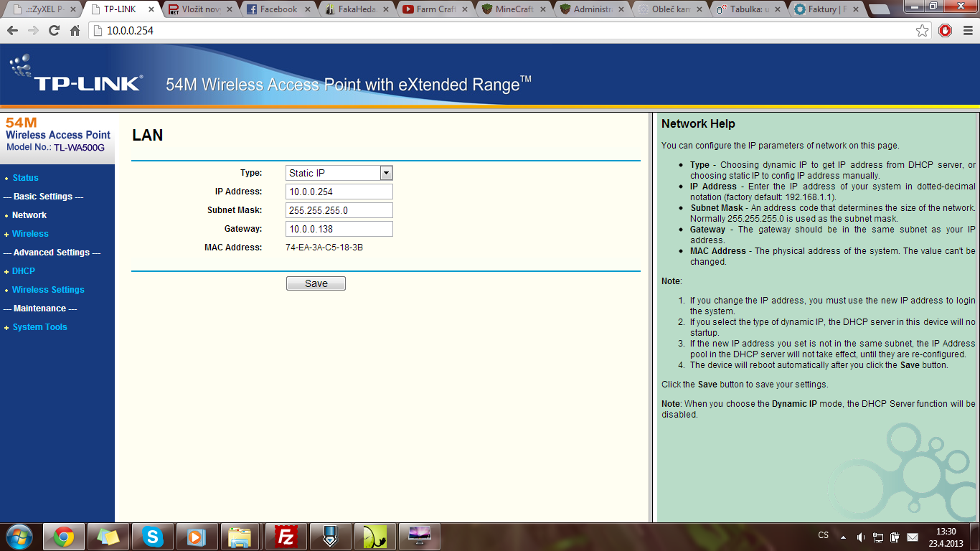Switch to the MineCraft tab
The image size is (980, 551).
click(515, 9)
